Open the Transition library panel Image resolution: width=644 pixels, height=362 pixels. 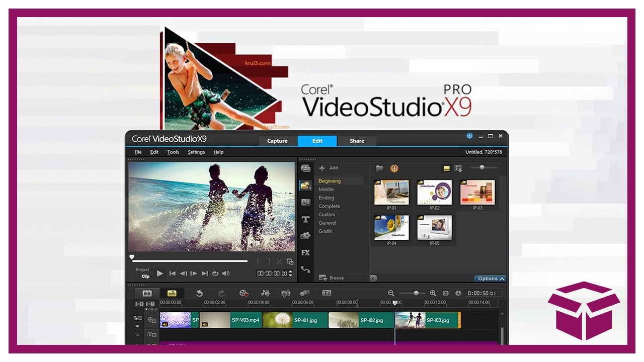pyautogui.click(x=305, y=202)
